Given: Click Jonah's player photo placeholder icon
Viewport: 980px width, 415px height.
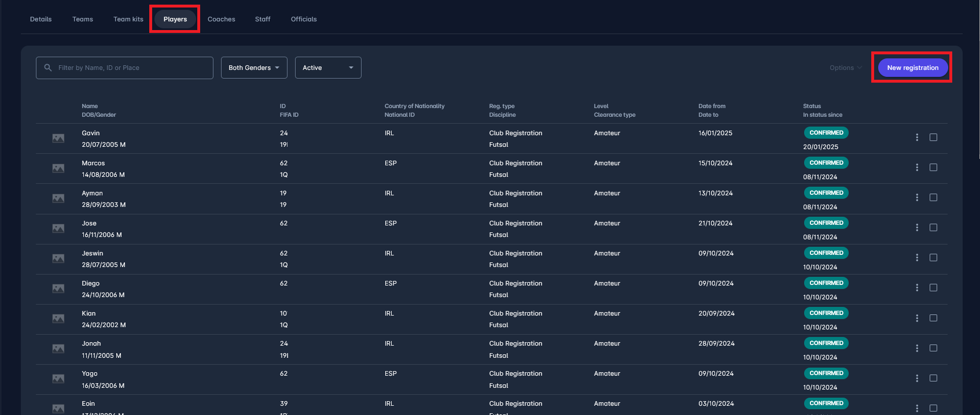Looking at the screenshot, I should pos(58,349).
